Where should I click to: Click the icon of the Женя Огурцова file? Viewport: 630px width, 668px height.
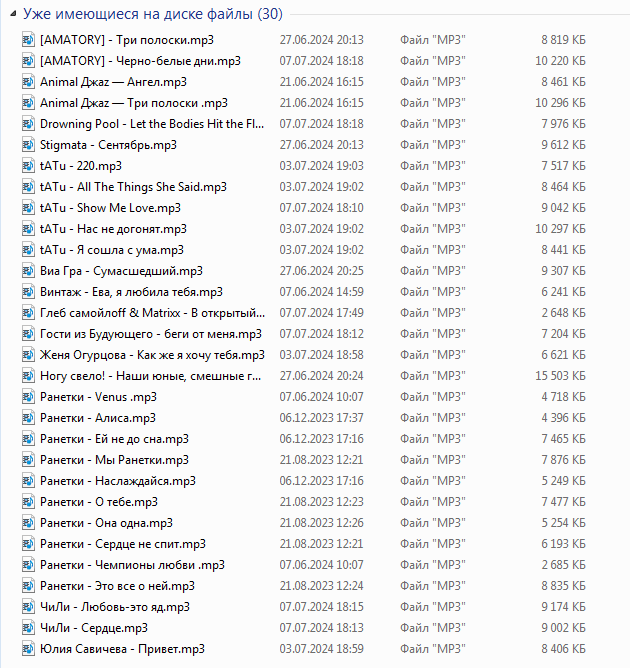pos(28,355)
